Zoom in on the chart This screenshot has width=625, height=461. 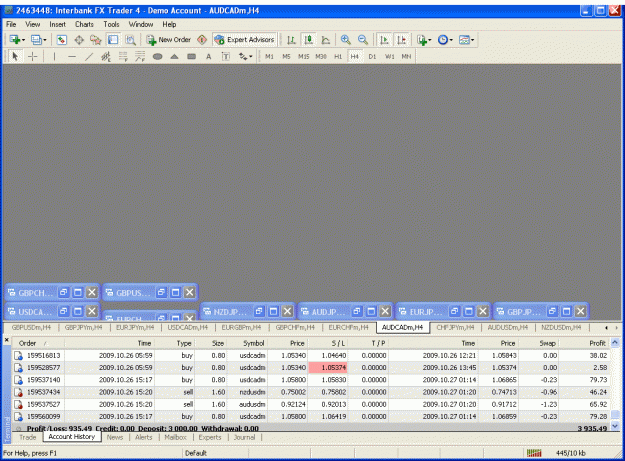tap(346, 40)
